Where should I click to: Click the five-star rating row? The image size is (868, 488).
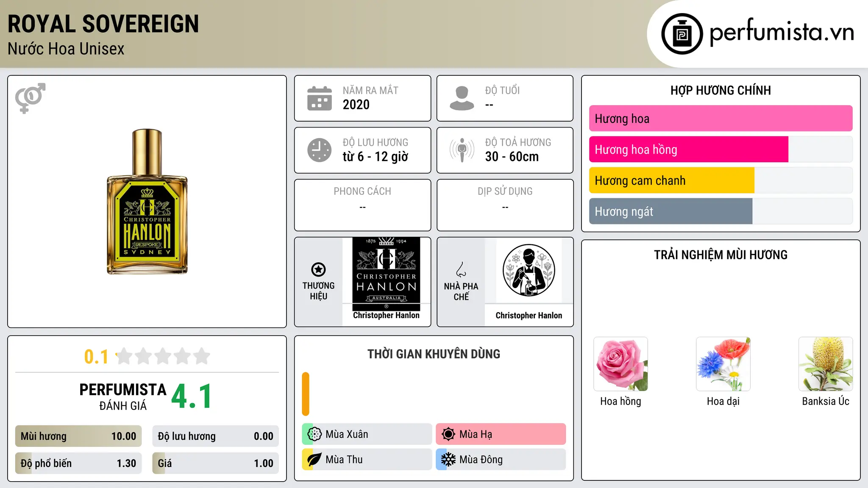click(x=163, y=356)
